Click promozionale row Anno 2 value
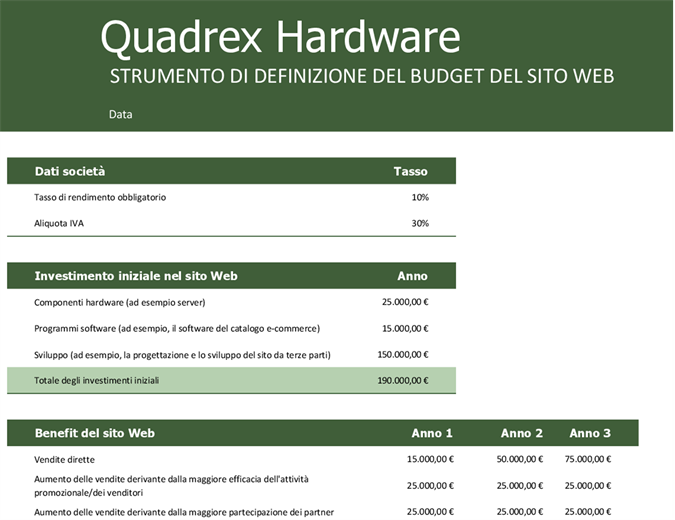The height and width of the screenshot is (520, 675). [520, 486]
